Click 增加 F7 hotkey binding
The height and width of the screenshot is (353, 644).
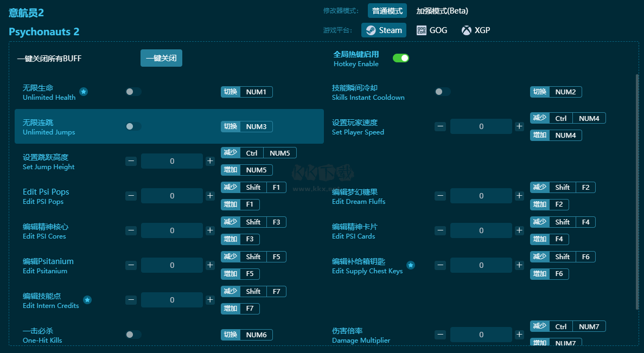tap(240, 309)
